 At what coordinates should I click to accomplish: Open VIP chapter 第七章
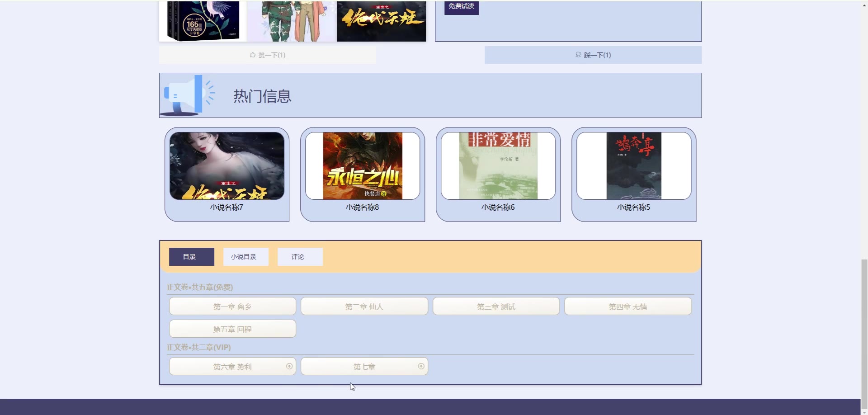tap(364, 366)
